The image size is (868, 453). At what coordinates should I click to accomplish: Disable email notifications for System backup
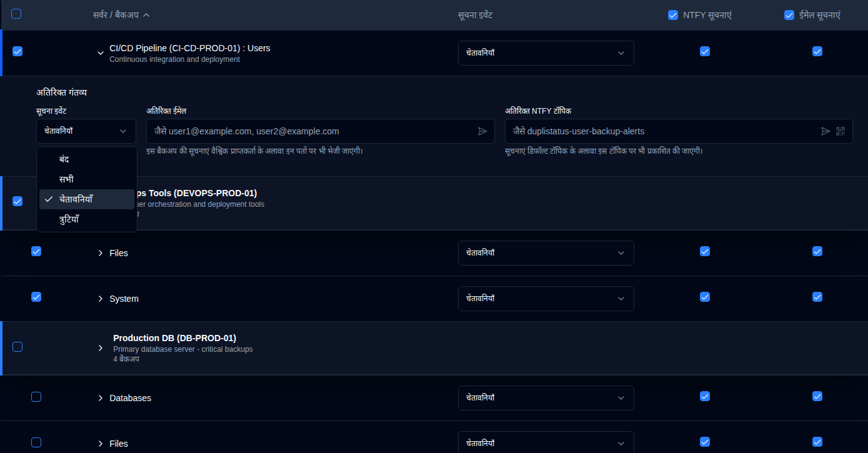click(x=817, y=297)
